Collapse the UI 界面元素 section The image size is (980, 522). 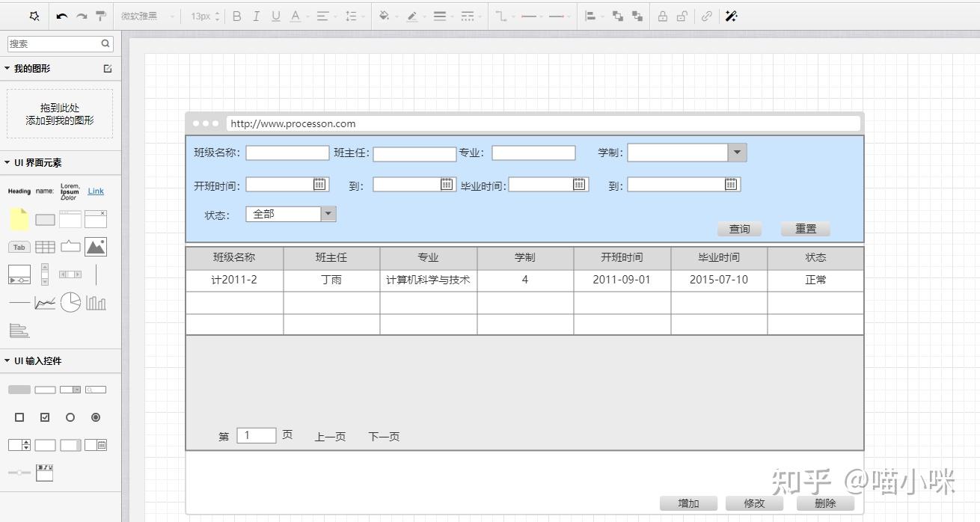click(x=6, y=162)
